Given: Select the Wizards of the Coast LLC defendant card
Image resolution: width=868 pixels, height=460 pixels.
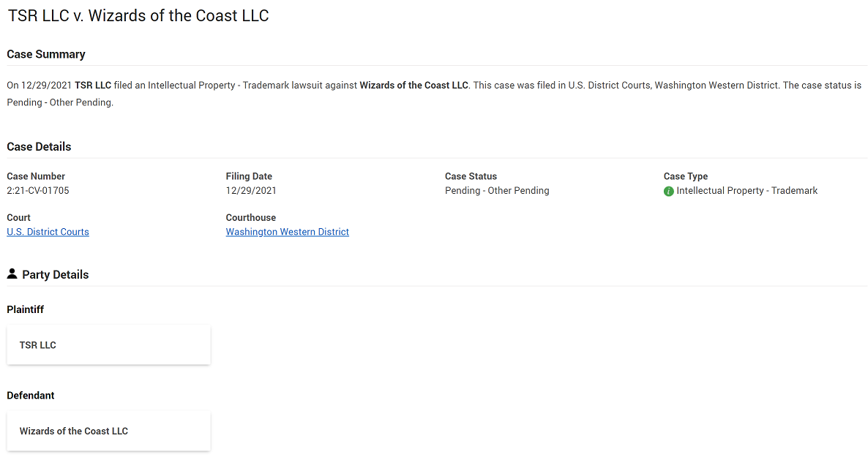Looking at the screenshot, I should tap(108, 431).
